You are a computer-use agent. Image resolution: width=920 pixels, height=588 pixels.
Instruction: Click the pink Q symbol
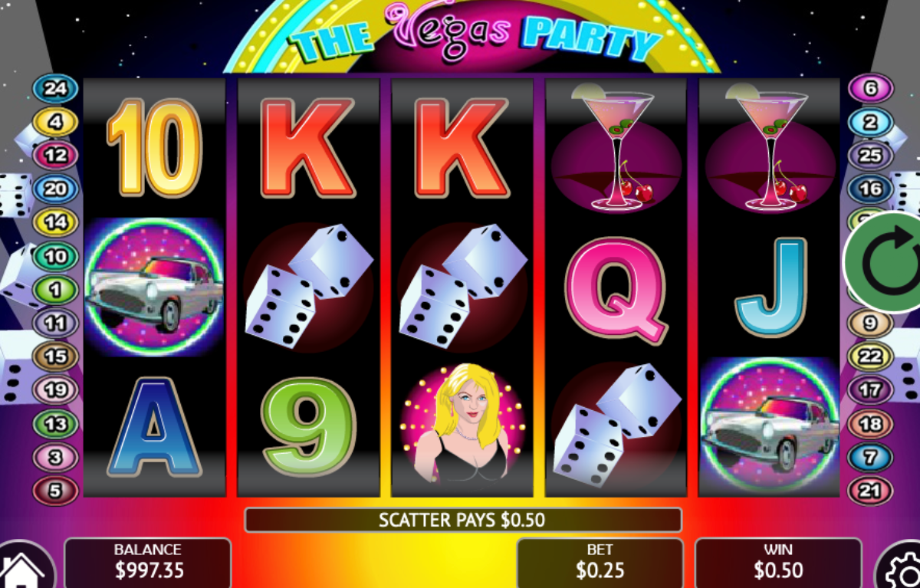tap(616, 288)
